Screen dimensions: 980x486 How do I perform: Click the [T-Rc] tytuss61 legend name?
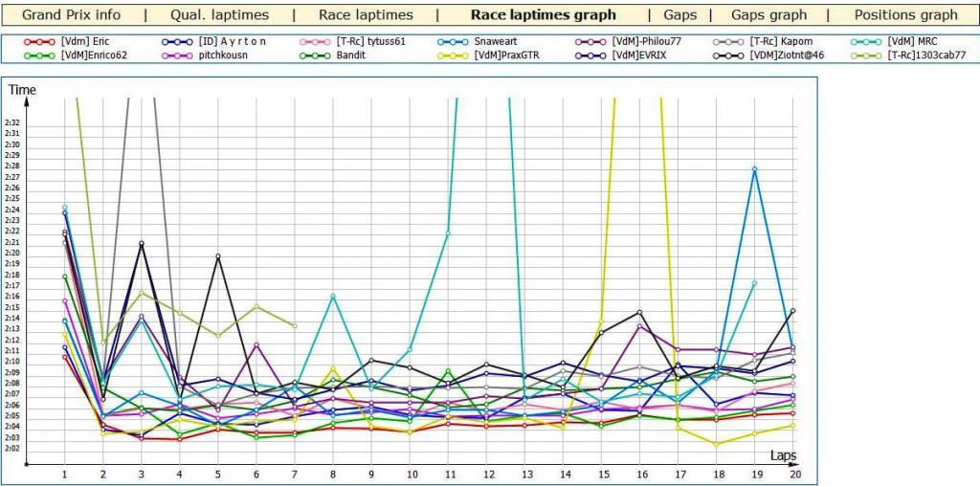(x=371, y=42)
